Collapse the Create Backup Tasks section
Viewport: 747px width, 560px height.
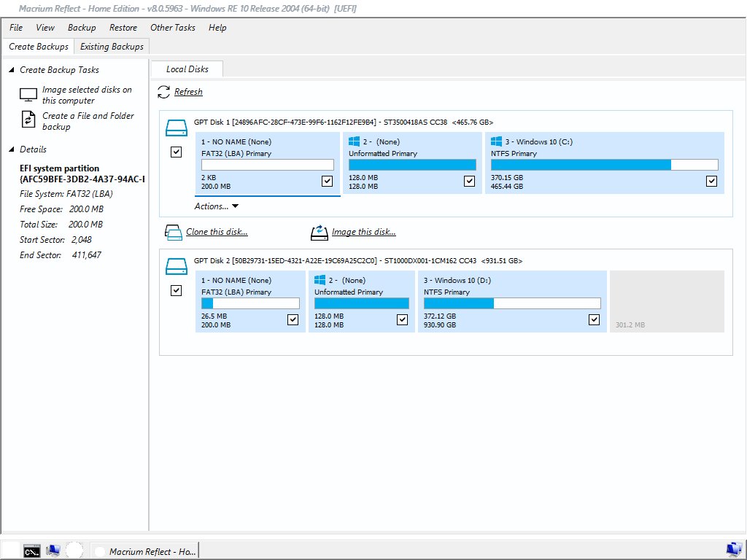pos(12,70)
